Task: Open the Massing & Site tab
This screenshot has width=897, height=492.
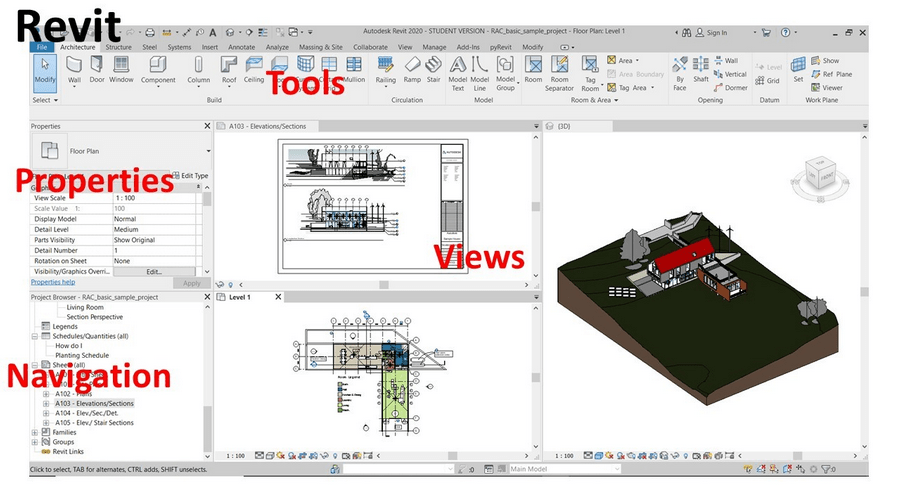Action: [x=320, y=47]
